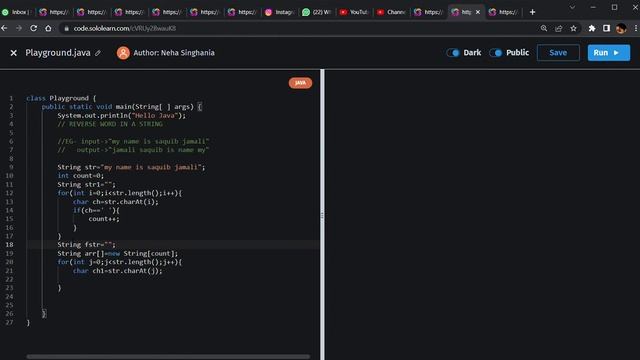Click line 1 'class Playground {'

point(61,98)
